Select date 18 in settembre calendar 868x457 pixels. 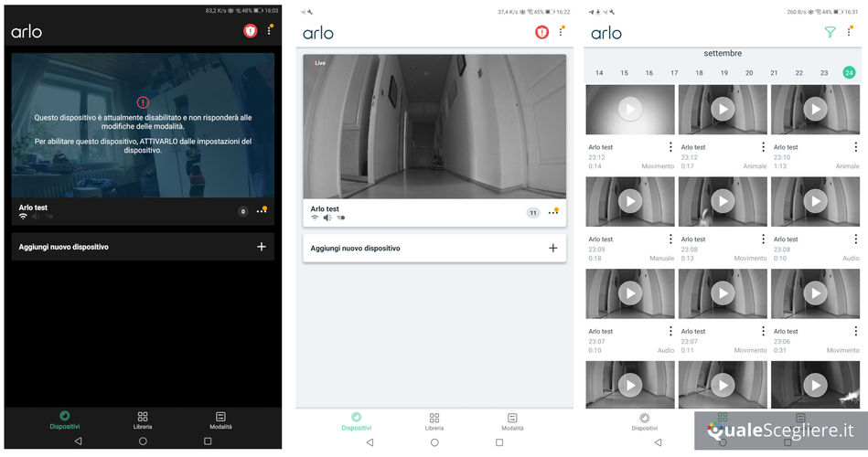pos(699,73)
